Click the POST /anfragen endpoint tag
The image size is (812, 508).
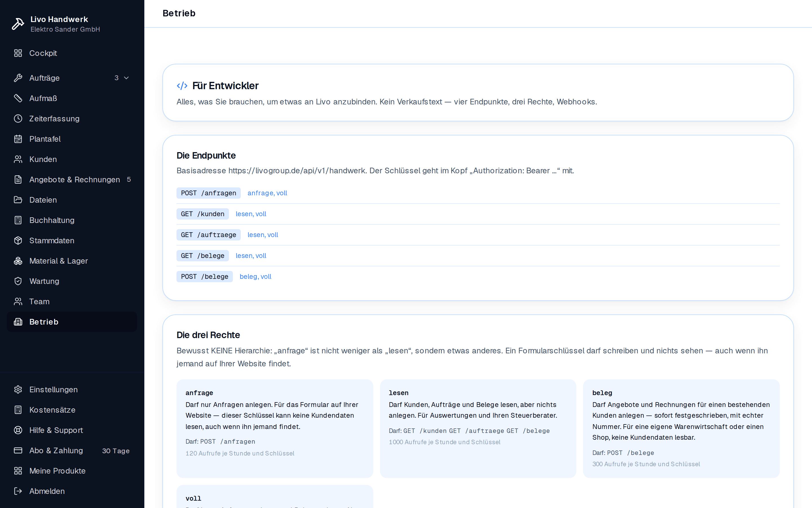coord(208,193)
